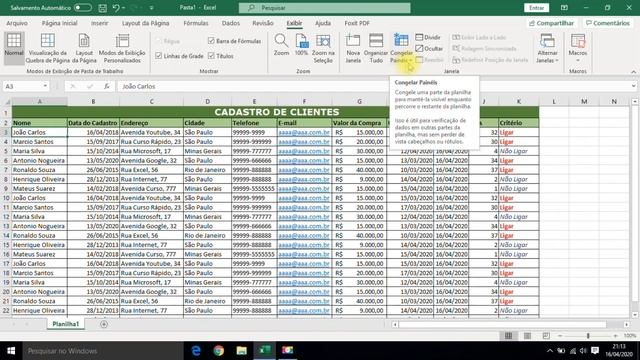Image resolution: width=640 pixels, height=360 pixels.
Task: Open the Macros menu
Action: coord(578,48)
